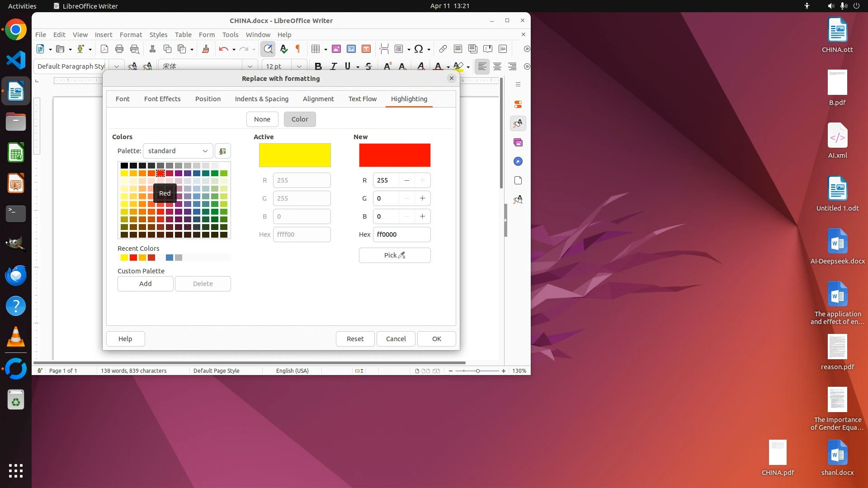Click the Print icon in toolbar
This screenshot has width=868, height=488.
[119, 49]
